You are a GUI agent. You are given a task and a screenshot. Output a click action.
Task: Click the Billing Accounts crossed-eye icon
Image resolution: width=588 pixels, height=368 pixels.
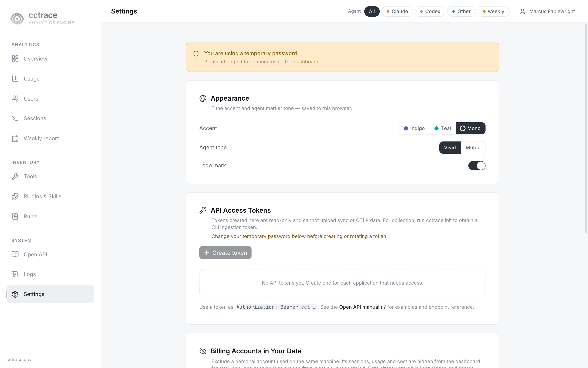click(x=203, y=351)
